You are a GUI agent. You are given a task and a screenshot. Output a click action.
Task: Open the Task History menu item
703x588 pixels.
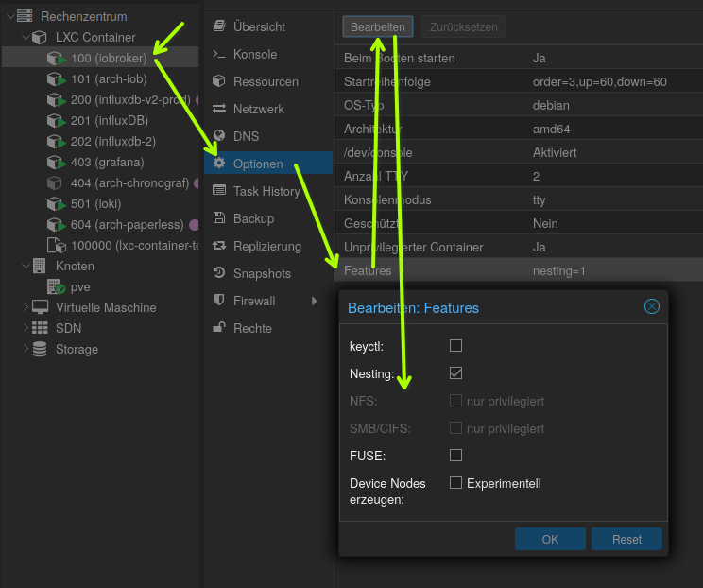(x=266, y=191)
